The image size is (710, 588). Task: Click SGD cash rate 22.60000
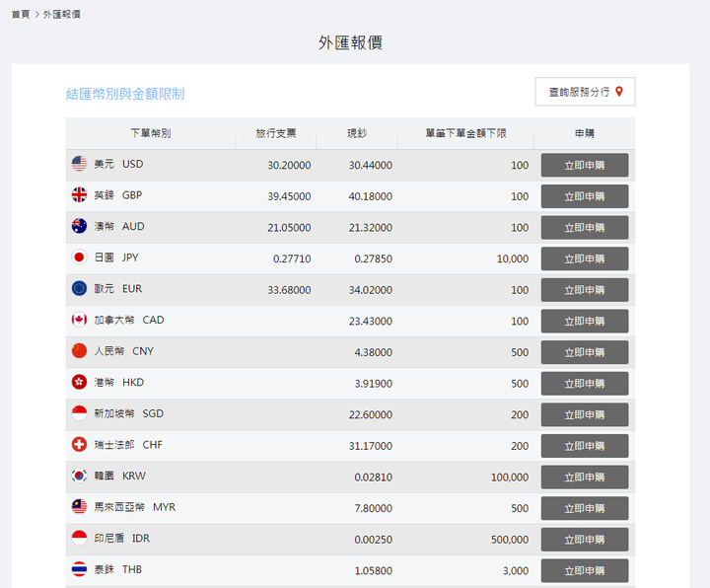point(371,415)
